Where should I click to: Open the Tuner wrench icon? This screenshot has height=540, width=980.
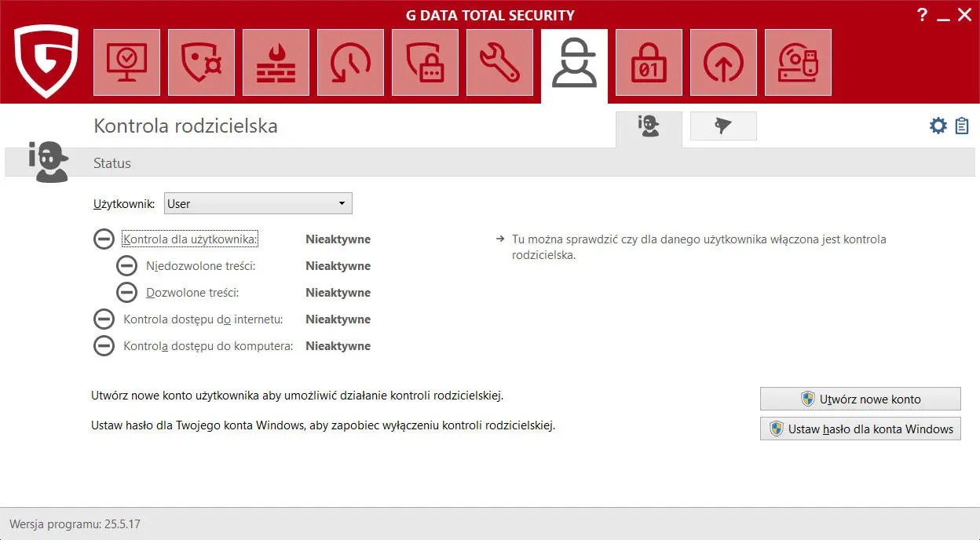coord(499,63)
